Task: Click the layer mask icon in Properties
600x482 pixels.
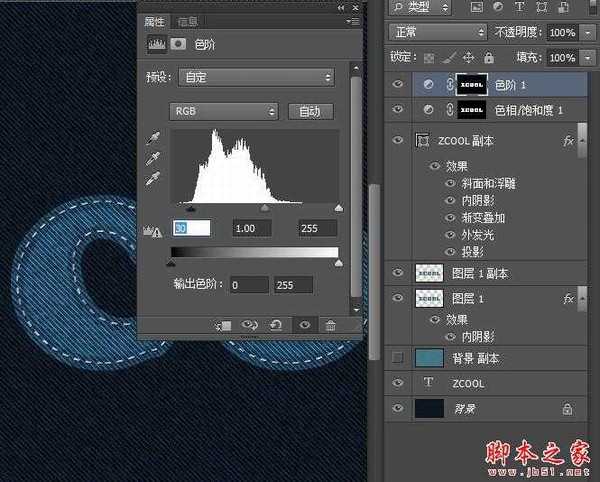Action: click(x=178, y=44)
